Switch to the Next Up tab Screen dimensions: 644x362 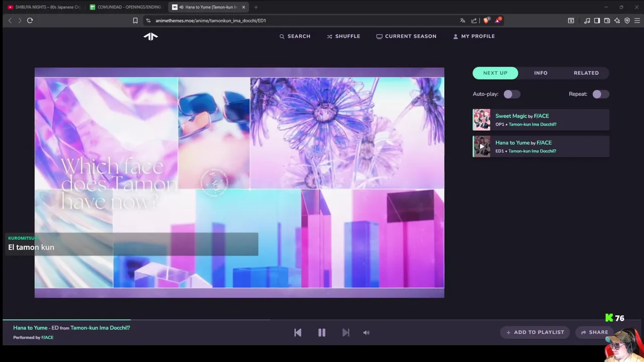point(495,73)
